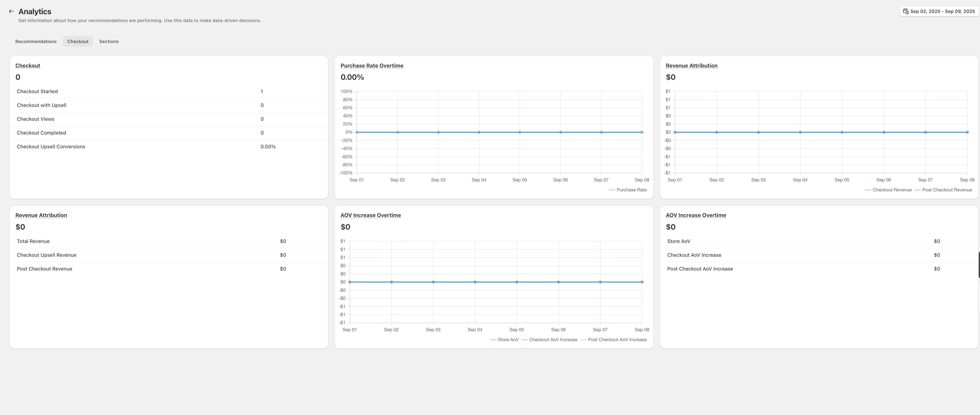Open the Sep 02 - Sep 09 date range selector
The image size is (980, 415).
(x=939, y=11)
